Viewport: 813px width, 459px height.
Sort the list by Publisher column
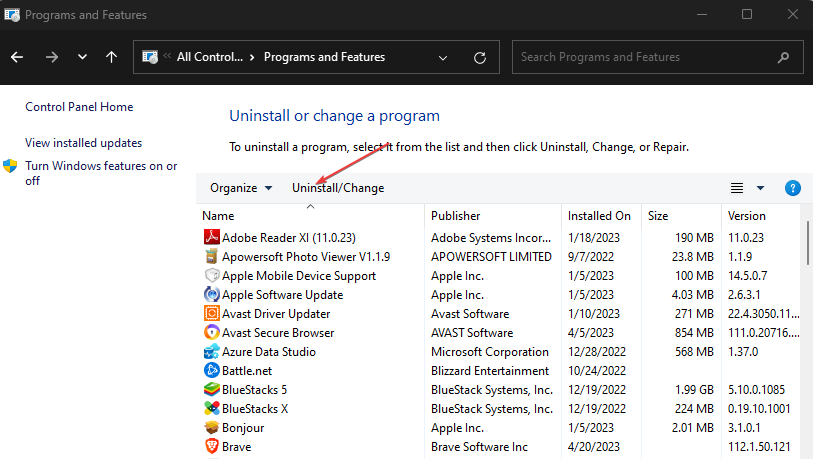tap(455, 216)
